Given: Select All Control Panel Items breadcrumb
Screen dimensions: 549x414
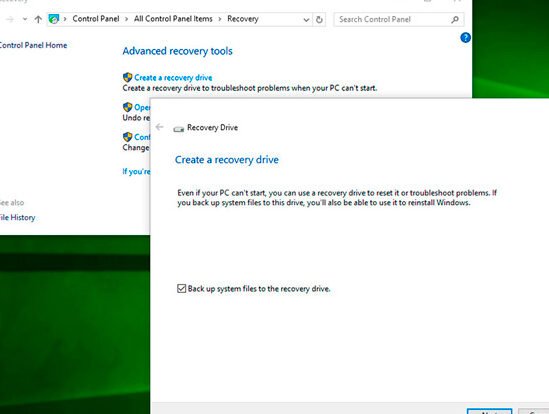Looking at the screenshot, I should click(173, 19).
